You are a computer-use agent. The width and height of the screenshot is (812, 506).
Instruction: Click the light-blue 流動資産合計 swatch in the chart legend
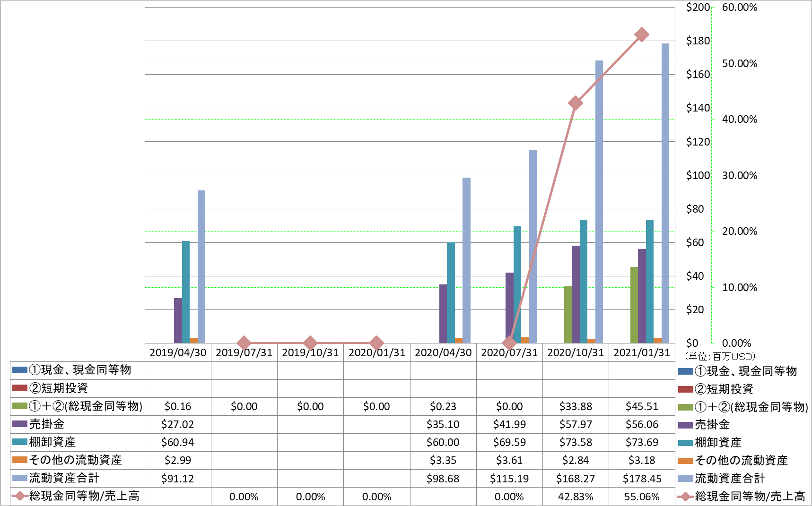(685, 479)
